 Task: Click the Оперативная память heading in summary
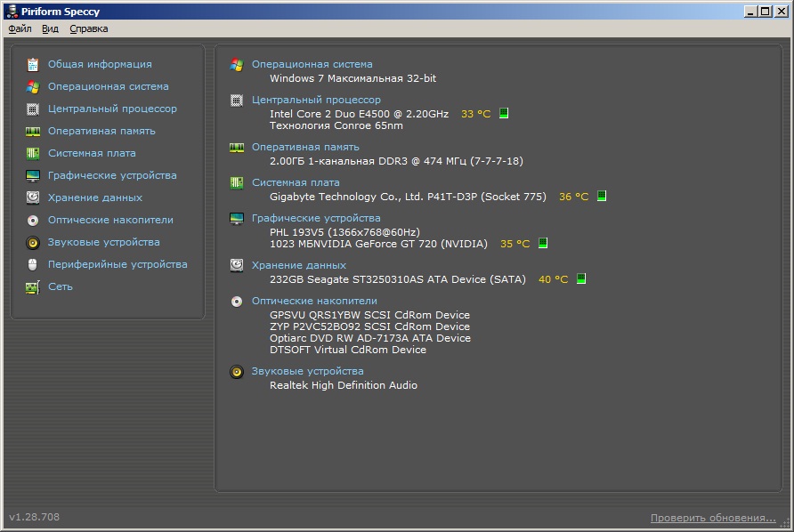click(305, 148)
